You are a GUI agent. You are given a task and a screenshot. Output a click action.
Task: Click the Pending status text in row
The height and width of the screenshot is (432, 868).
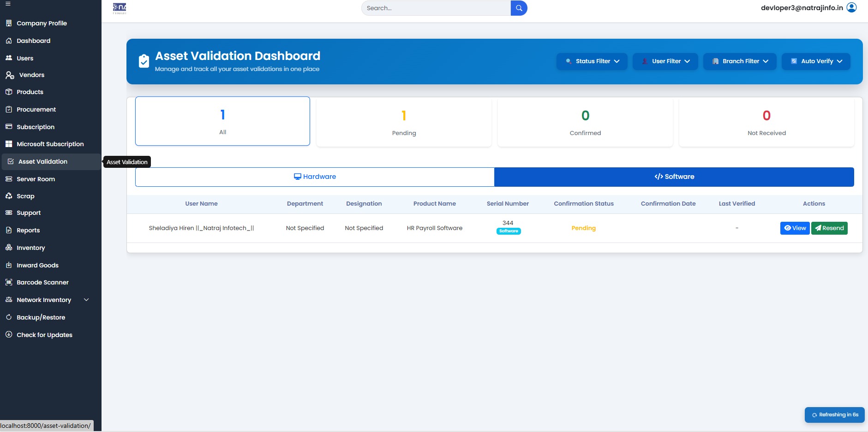(584, 228)
